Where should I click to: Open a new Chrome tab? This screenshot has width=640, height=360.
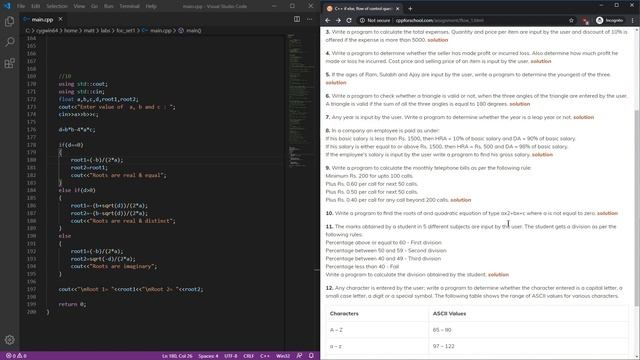(x=410, y=9)
